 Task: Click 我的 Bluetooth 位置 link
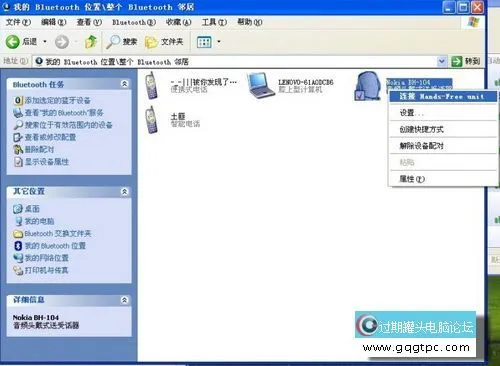[x=55, y=246]
